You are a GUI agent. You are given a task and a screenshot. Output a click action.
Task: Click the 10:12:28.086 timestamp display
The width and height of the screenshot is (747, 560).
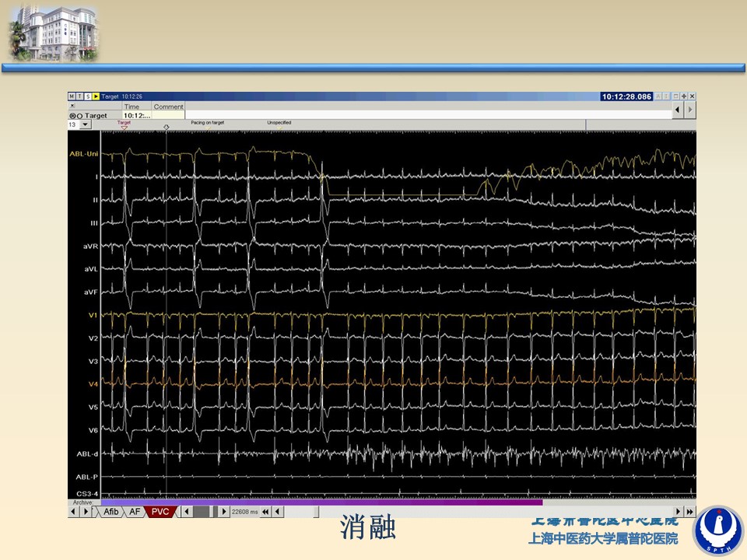(x=626, y=96)
